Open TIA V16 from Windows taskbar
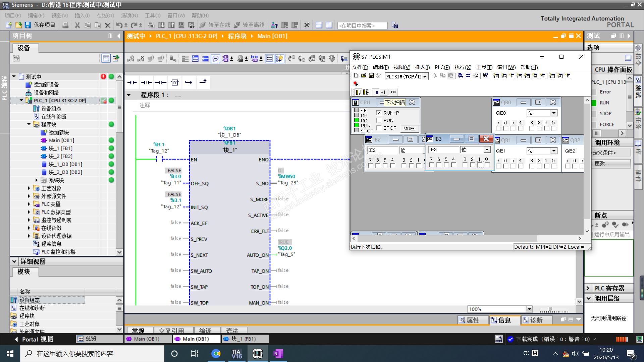The image size is (644, 362). [x=236, y=354]
